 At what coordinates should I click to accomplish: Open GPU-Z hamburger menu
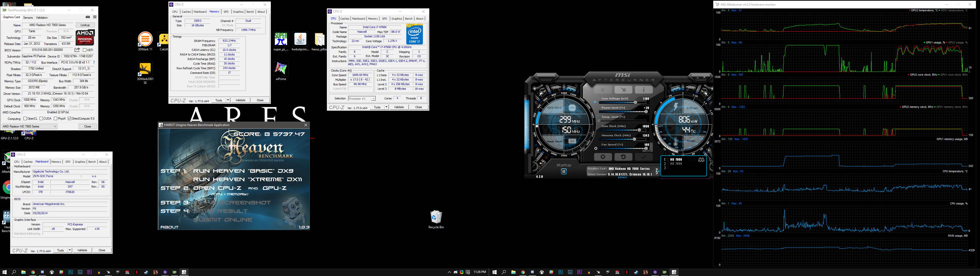point(95,17)
